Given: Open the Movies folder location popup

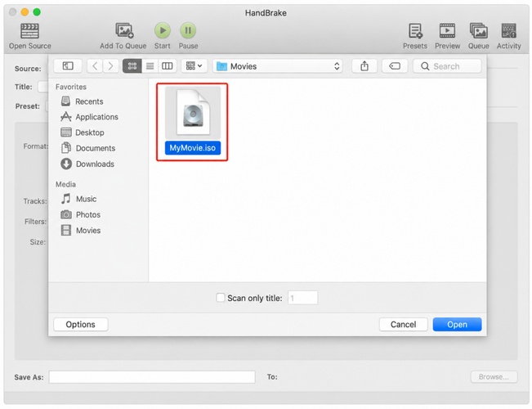Looking at the screenshot, I should 278,66.
